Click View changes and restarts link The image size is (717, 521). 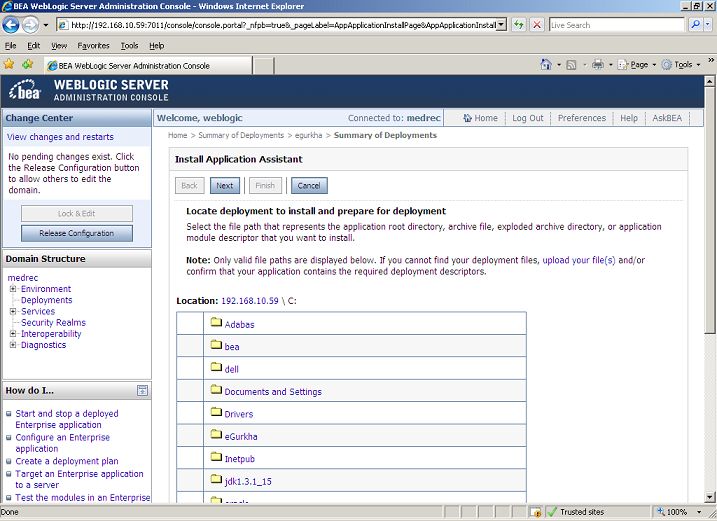click(x=60, y=137)
